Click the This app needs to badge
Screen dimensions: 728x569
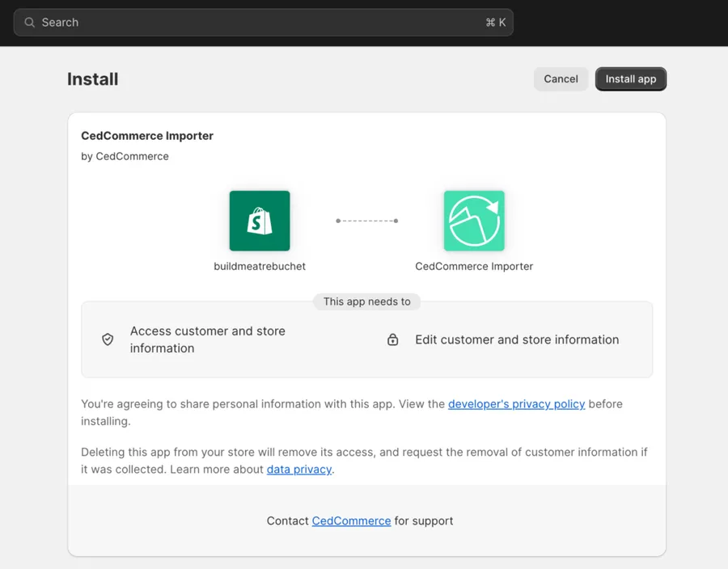(x=366, y=301)
